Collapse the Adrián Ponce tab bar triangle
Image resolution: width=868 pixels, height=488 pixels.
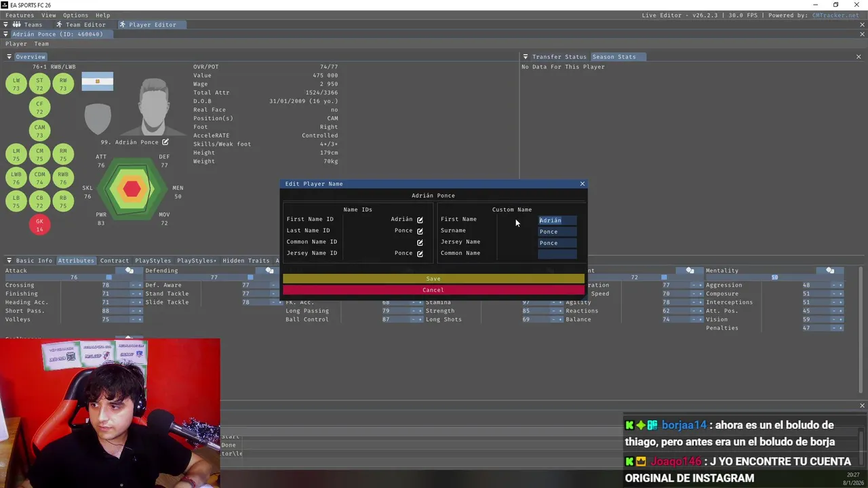pyautogui.click(x=6, y=34)
